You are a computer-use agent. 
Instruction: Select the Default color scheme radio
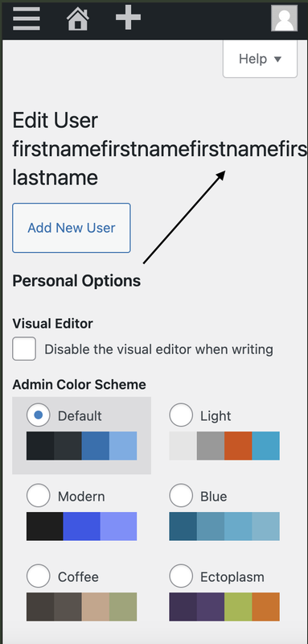pyautogui.click(x=38, y=415)
